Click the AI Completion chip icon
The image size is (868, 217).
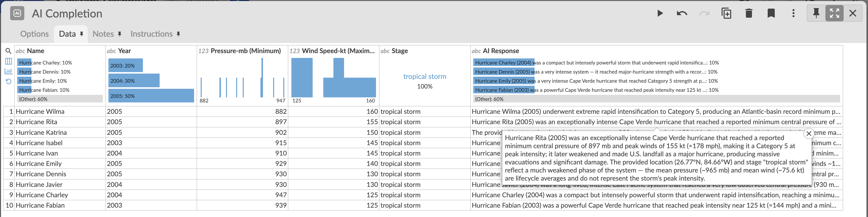17,13
